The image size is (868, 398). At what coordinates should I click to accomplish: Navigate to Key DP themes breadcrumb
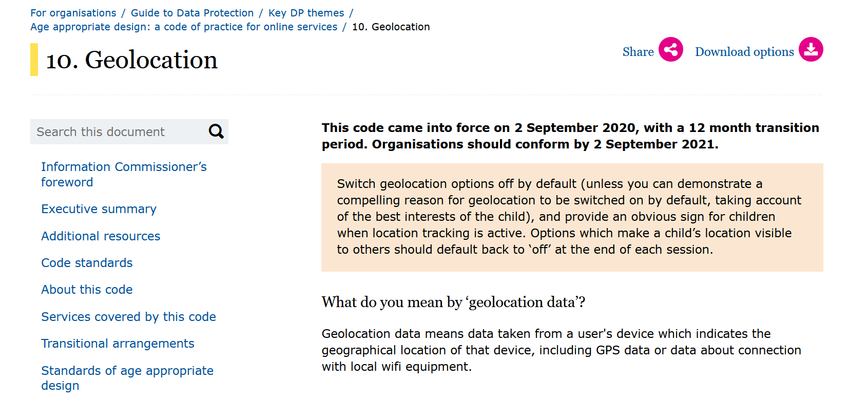(x=306, y=13)
